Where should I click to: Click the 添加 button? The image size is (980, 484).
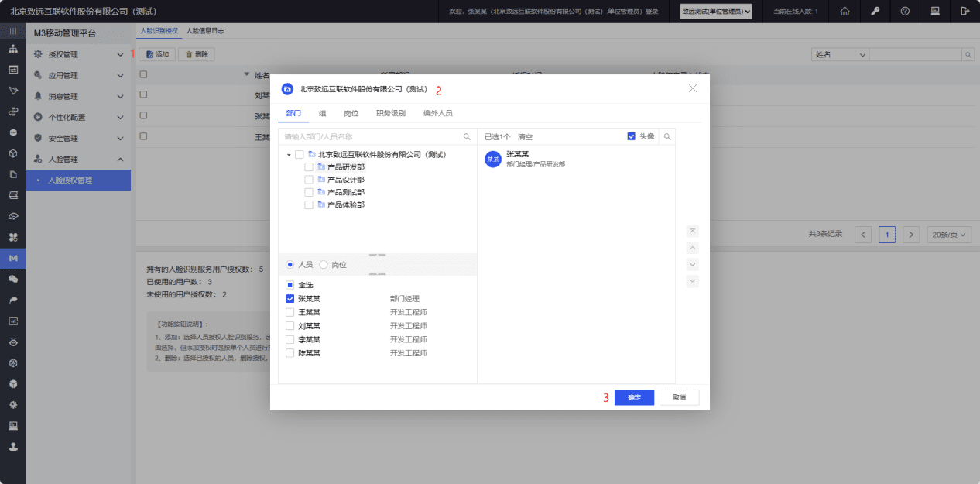pos(157,55)
